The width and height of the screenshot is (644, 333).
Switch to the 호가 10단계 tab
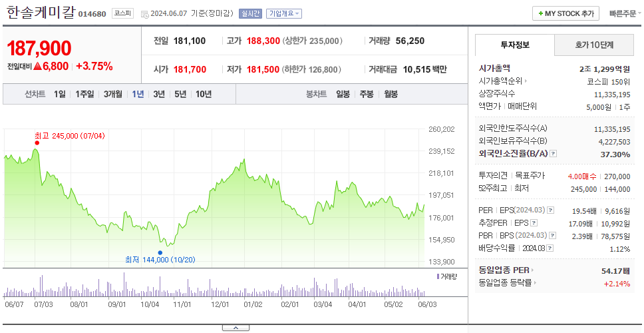[594, 45]
